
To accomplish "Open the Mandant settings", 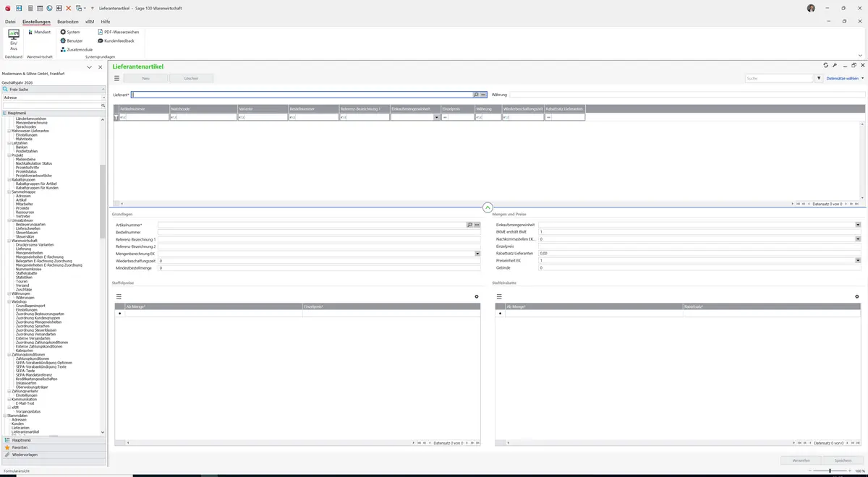I will (x=39, y=33).
